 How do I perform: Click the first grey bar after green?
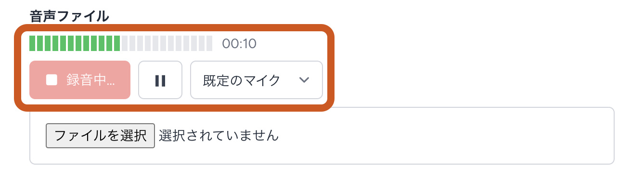tap(125, 43)
